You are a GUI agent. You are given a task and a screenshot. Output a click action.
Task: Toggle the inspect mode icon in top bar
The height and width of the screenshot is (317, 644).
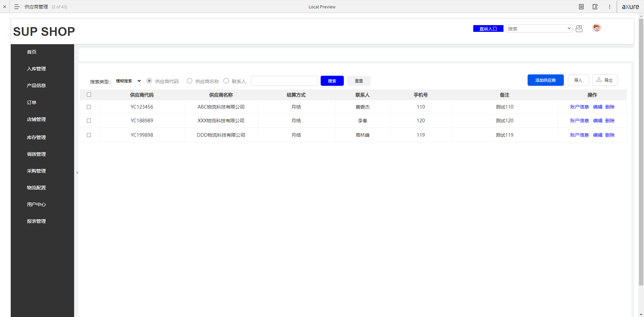[595, 7]
